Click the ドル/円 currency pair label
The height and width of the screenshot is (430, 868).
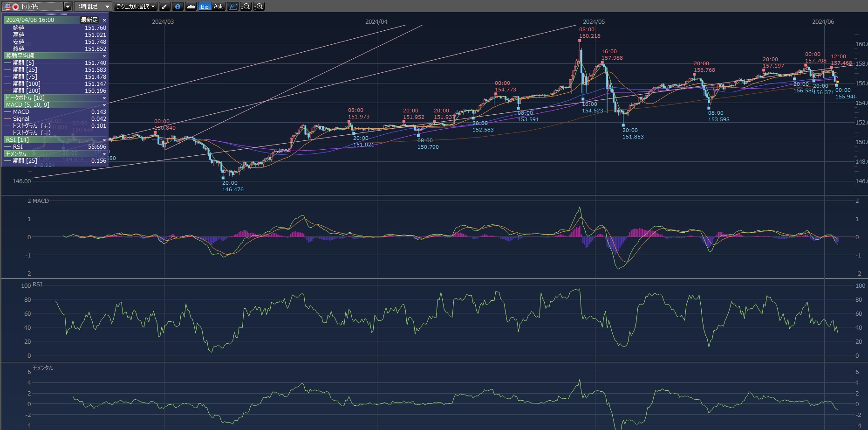click(x=30, y=7)
